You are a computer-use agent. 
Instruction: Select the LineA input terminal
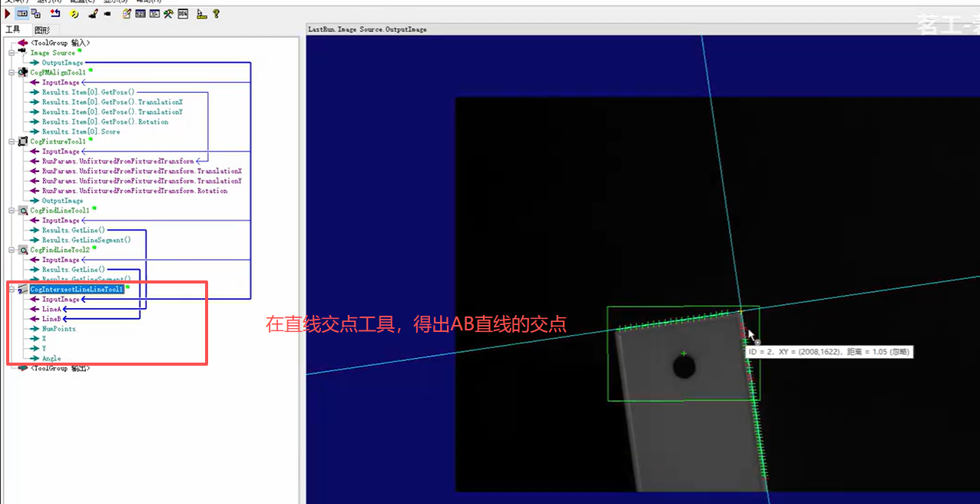tap(51, 309)
